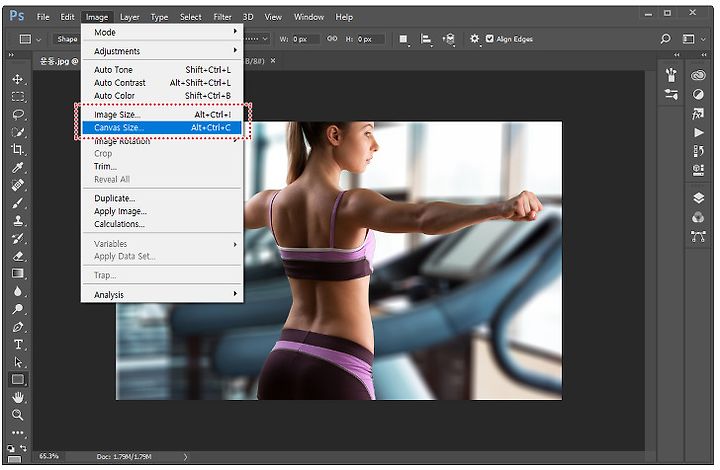
Task: Choose Trim menu entry
Action: (162, 166)
